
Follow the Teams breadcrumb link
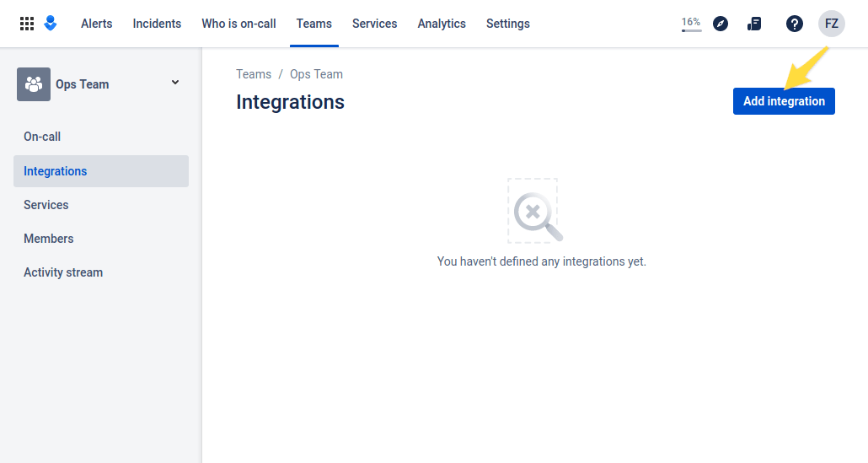pos(254,74)
